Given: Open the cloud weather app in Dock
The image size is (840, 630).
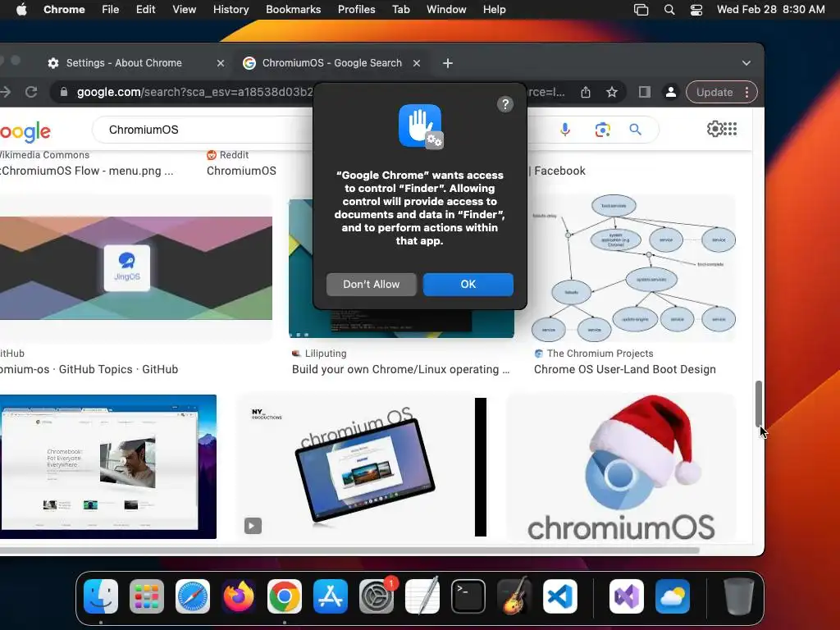Looking at the screenshot, I should 673,596.
